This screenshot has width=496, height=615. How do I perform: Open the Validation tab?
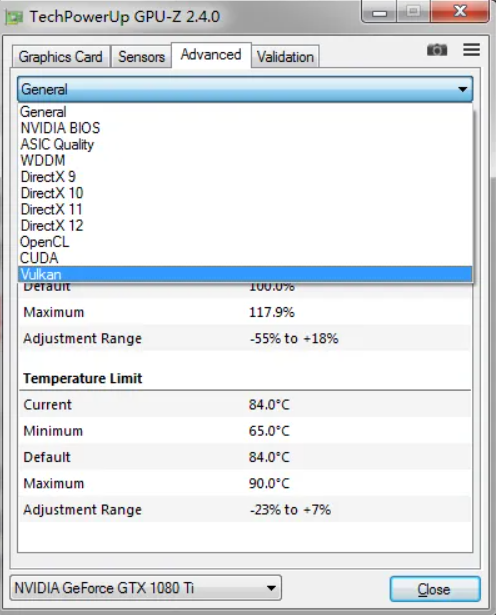(285, 57)
